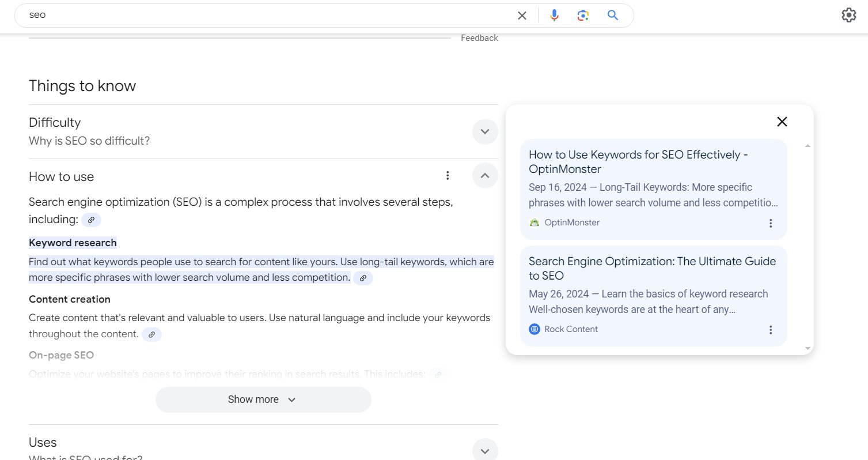
Task: Open more options for the OptinMonster result
Action: pos(771,223)
